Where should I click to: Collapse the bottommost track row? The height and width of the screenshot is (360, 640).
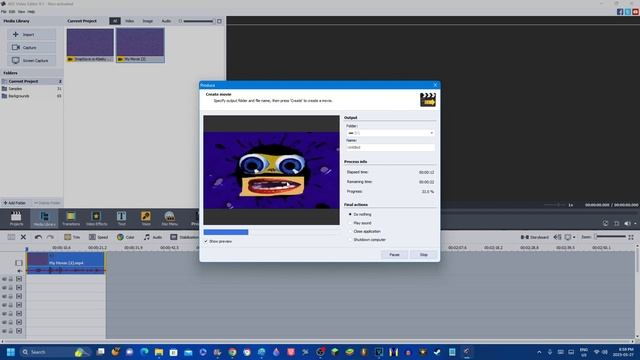coord(19,331)
